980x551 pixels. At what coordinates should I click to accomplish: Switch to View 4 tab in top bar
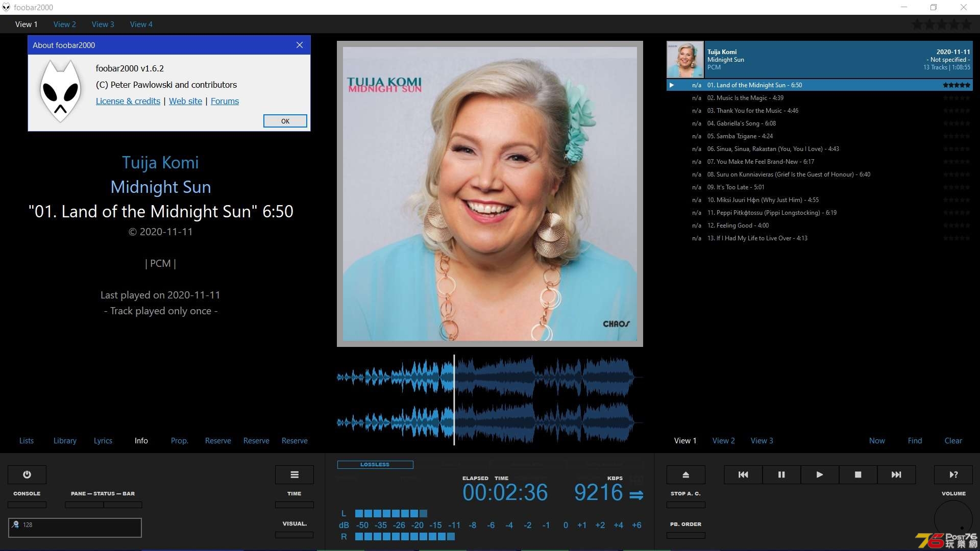[141, 24]
